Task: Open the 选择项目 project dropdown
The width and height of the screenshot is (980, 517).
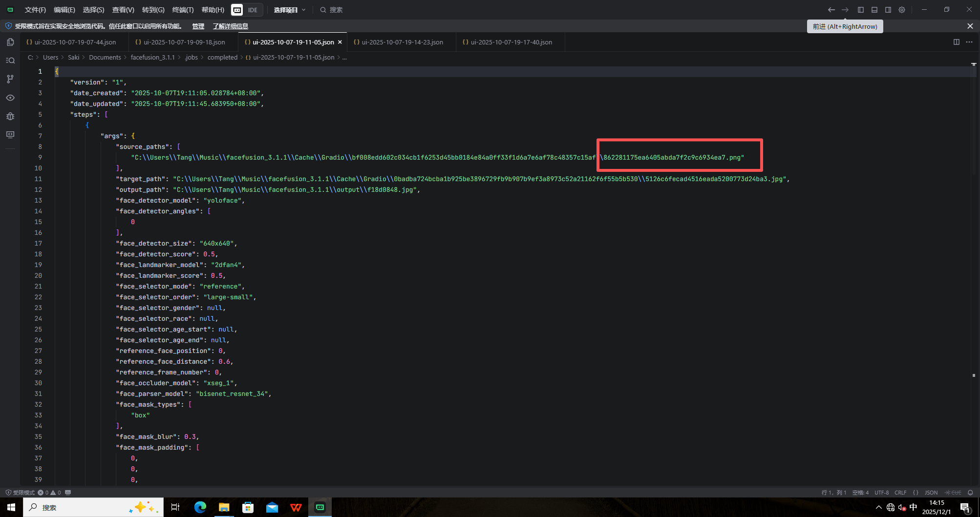Action: pos(290,10)
